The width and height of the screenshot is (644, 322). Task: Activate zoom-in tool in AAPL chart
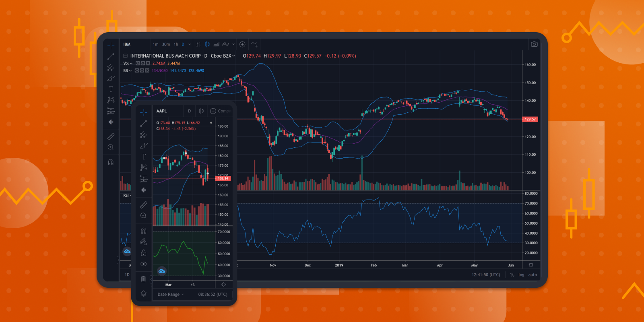[144, 216]
